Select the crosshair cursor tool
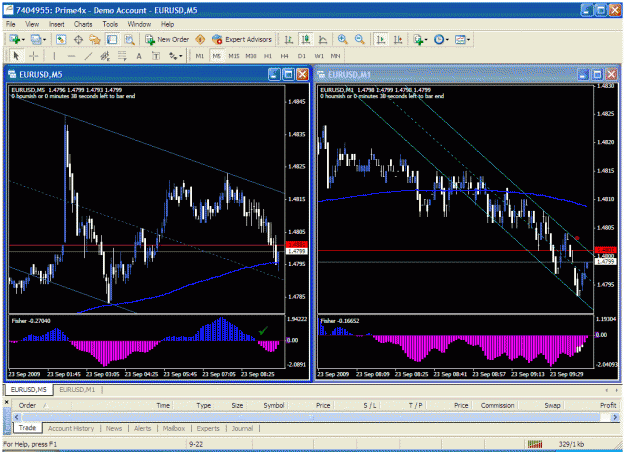625x452 pixels. pyautogui.click(x=33, y=56)
